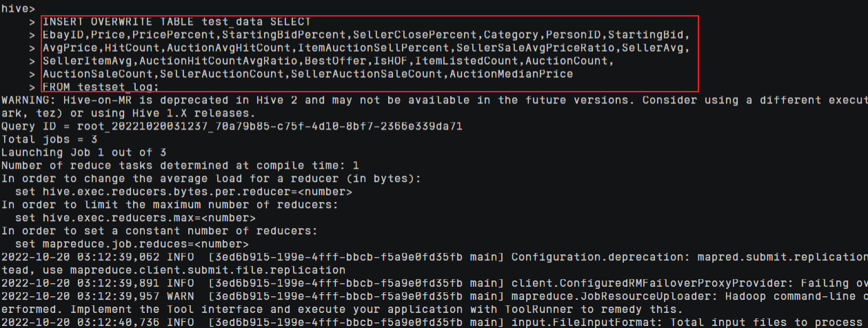The width and height of the screenshot is (868, 328).
Task: Click the hive> prompt at top
Action: (x=15, y=10)
